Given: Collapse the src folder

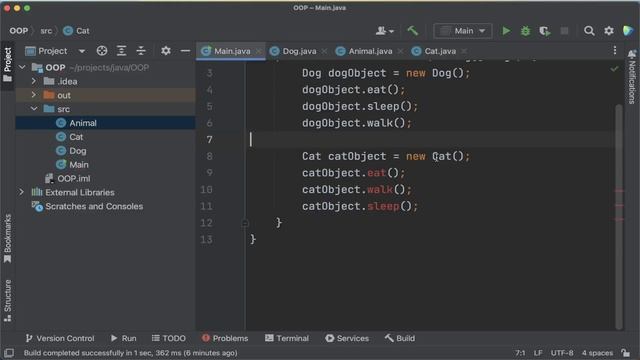Looking at the screenshot, I should [34, 109].
